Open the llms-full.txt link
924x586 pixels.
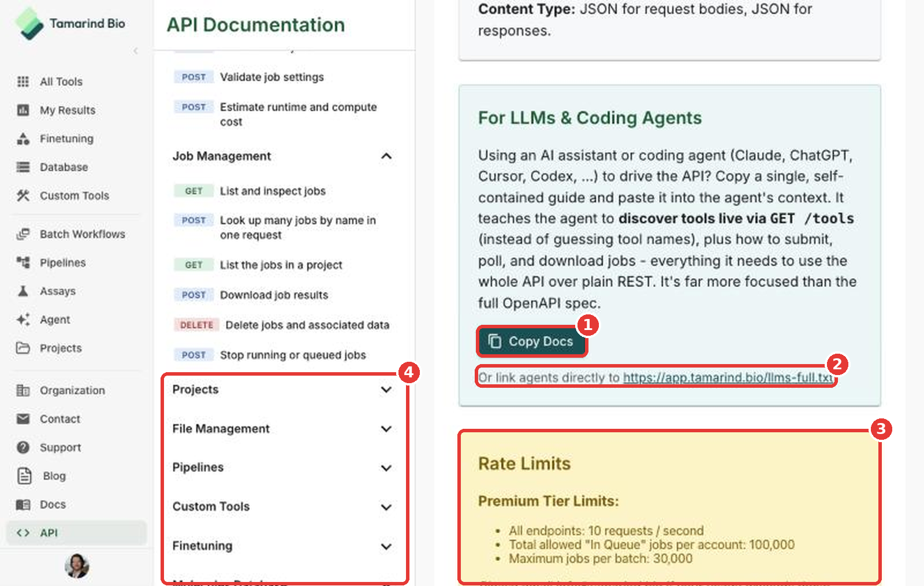click(x=728, y=377)
